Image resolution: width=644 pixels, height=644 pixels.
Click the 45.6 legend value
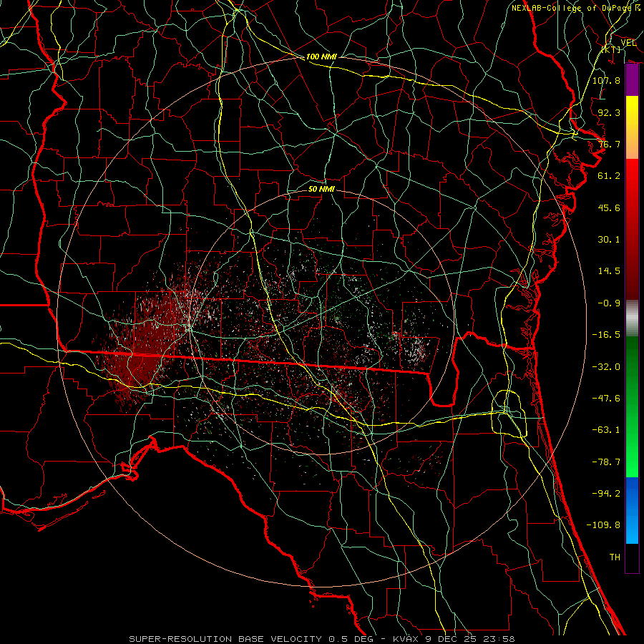(609, 208)
